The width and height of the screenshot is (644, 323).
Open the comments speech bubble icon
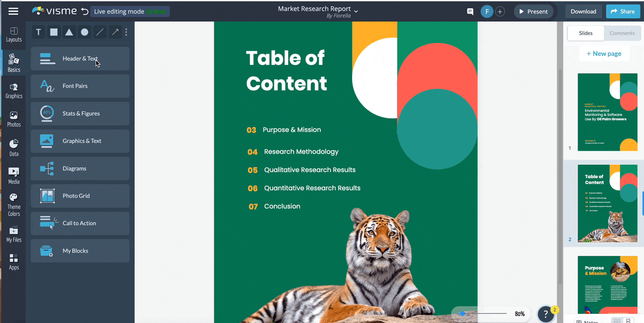[470, 11]
